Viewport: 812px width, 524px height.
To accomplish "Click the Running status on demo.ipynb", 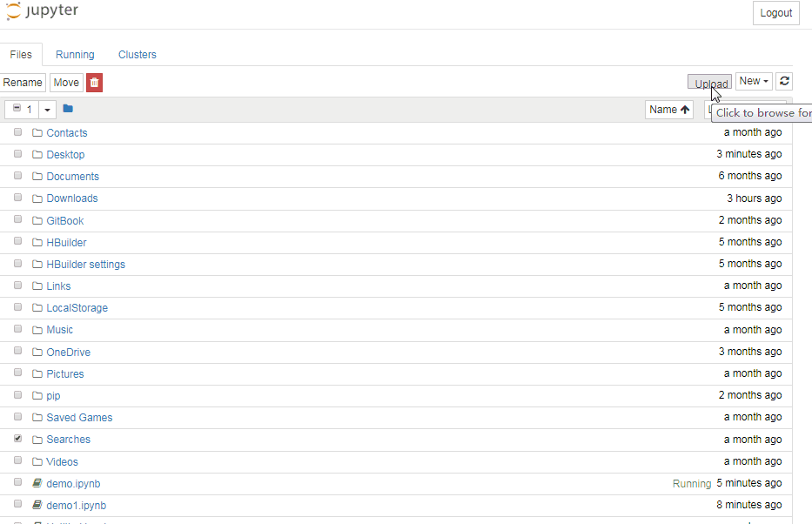I will coord(691,482).
